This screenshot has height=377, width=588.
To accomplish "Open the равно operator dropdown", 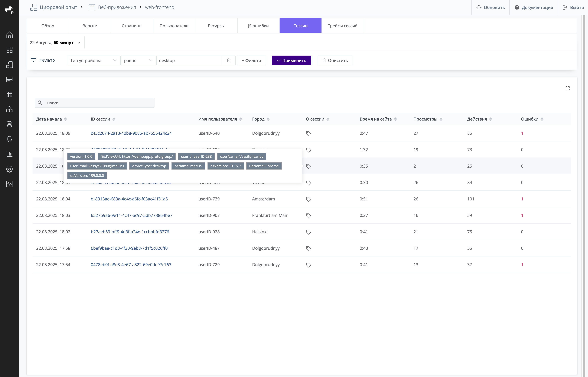I will [x=138, y=60].
